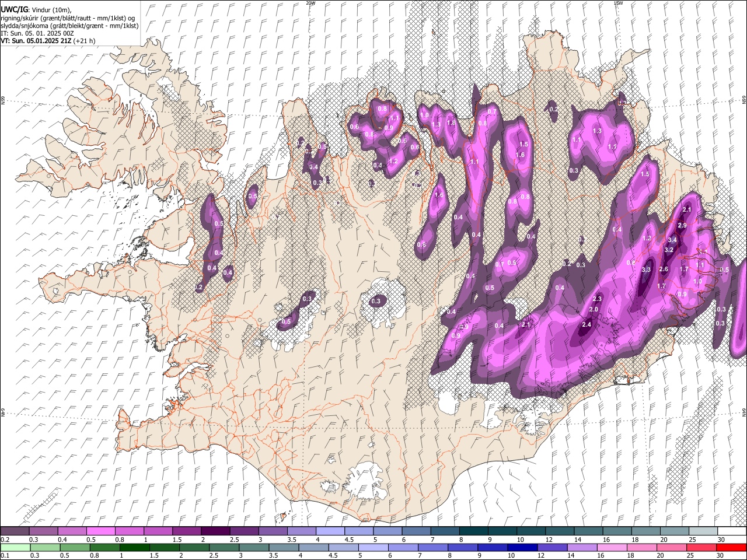Click the upper legend swatch between 1 and 1.5

158,531
